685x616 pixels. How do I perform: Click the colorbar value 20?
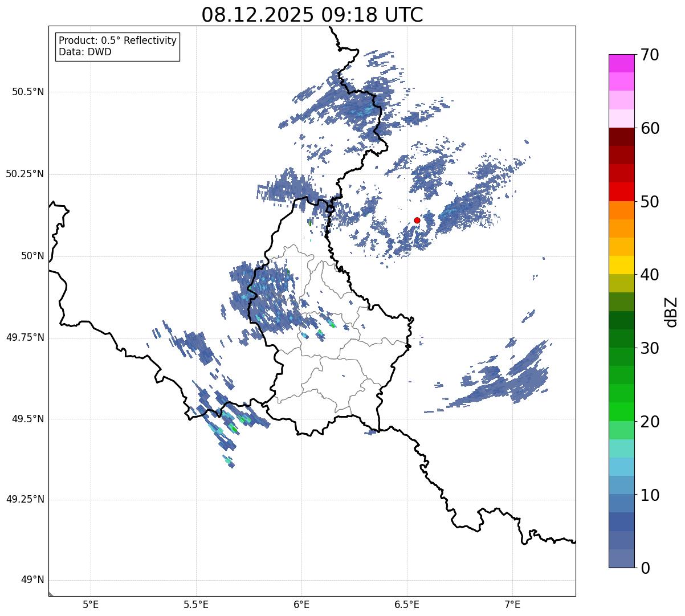point(650,422)
